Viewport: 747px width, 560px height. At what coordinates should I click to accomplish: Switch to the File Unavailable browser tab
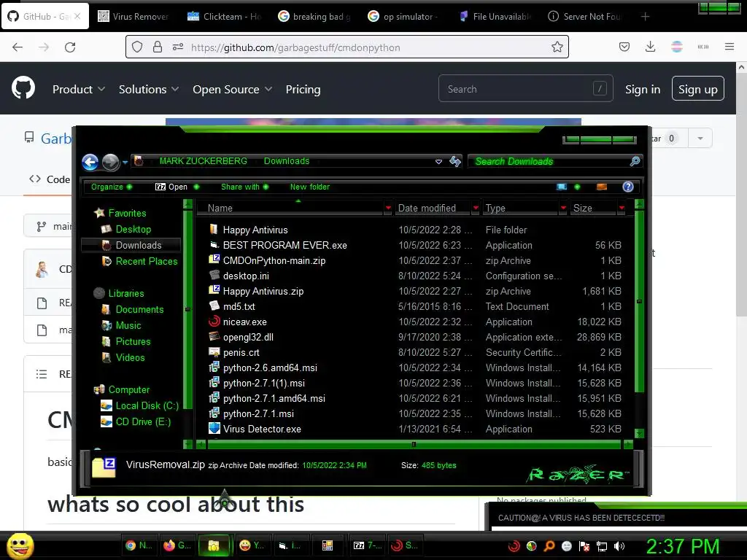click(x=495, y=16)
